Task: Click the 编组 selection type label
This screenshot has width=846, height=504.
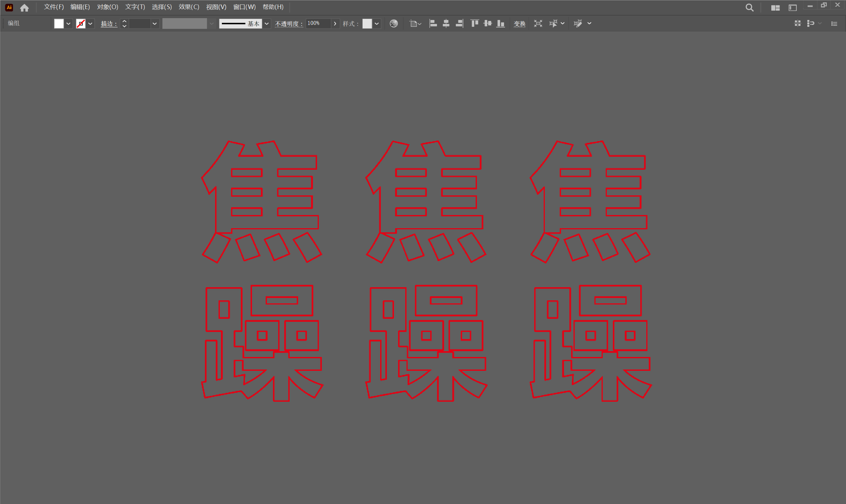Action: 14,23
